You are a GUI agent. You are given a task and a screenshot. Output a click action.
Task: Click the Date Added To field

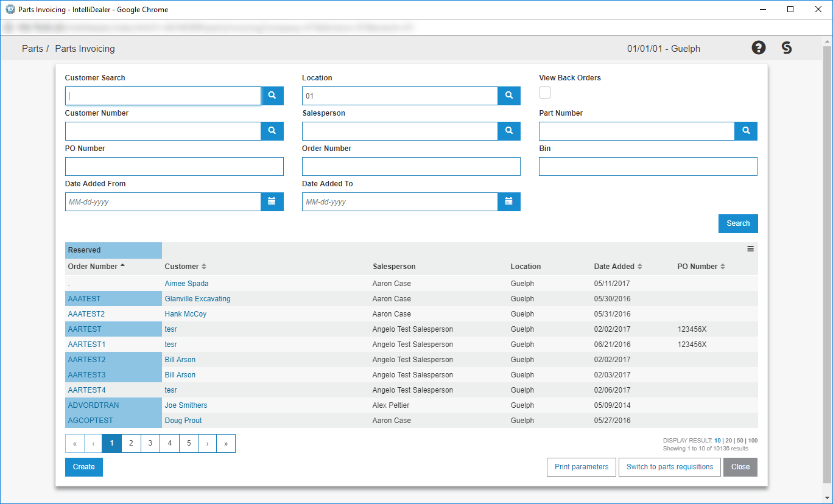point(400,201)
